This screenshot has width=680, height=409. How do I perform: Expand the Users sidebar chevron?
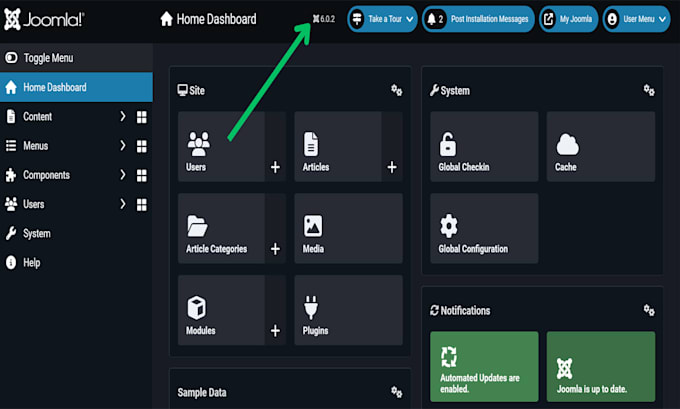(123, 204)
